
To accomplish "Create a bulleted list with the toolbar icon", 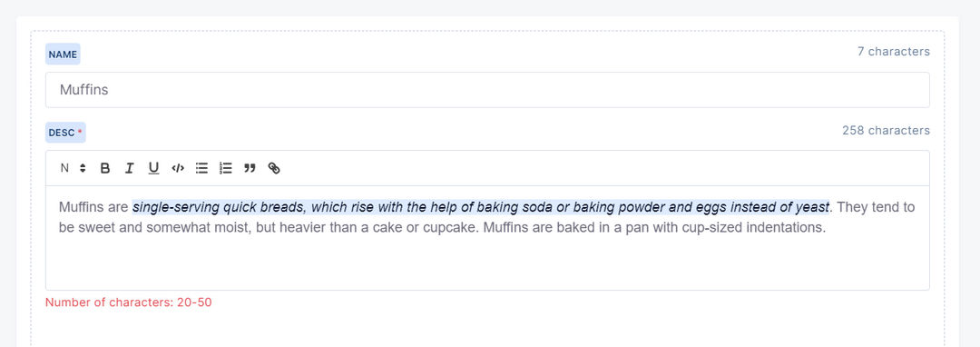I will (201, 168).
